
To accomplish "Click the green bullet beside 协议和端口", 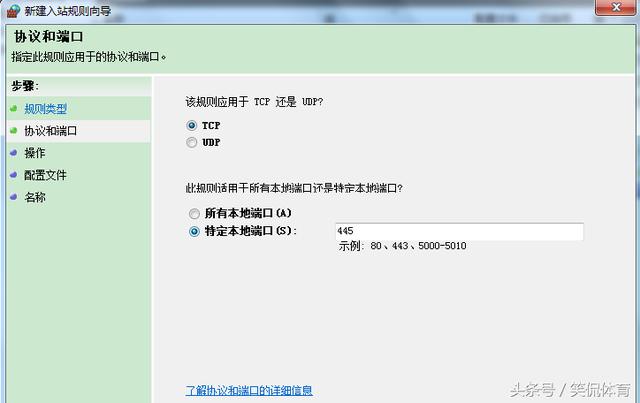I will pos(14,131).
